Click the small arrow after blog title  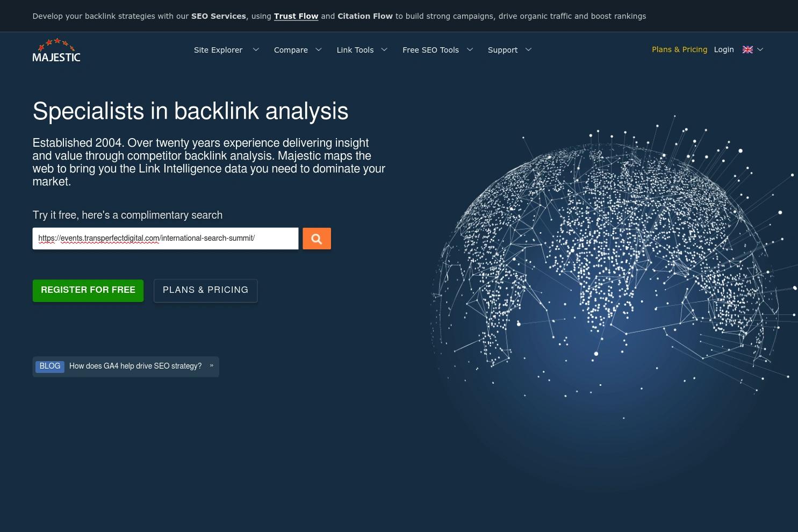tap(212, 365)
